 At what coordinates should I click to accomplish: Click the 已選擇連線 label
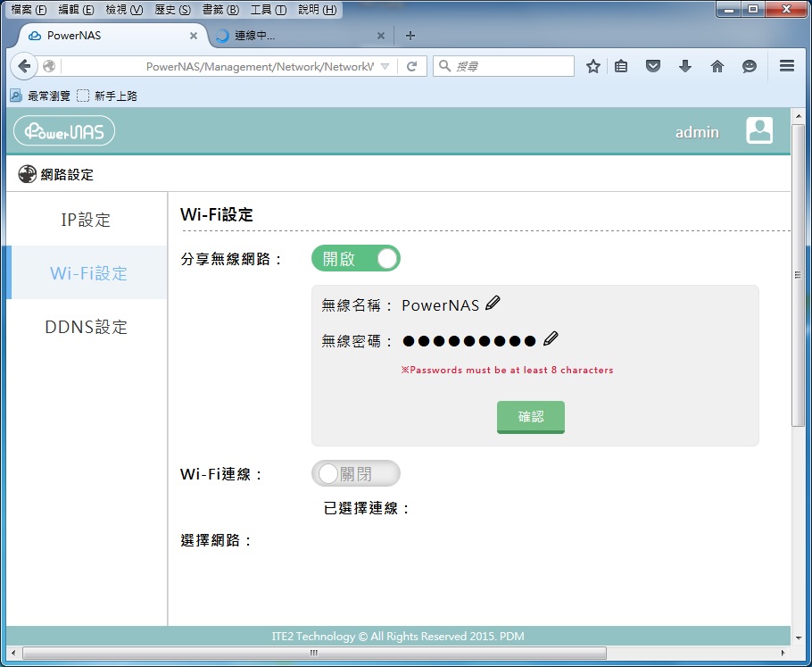[x=366, y=508]
